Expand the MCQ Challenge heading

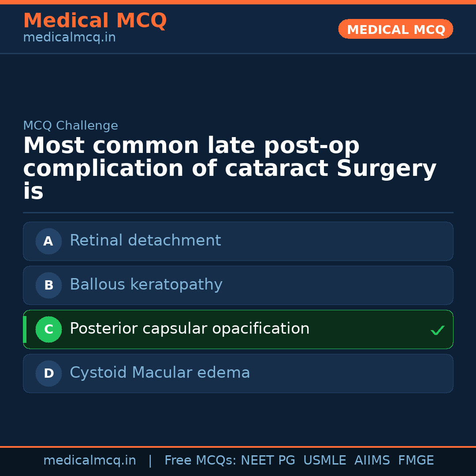[71, 126]
